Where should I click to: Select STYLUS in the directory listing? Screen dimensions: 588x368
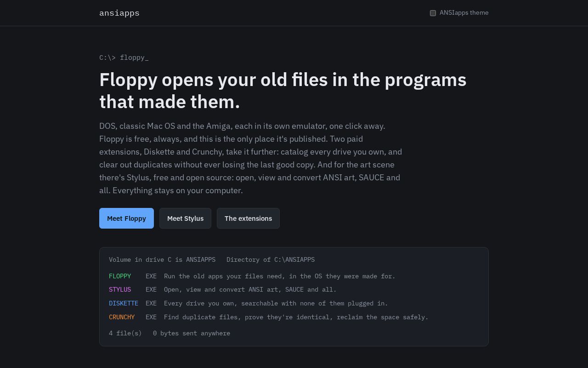tap(120, 289)
